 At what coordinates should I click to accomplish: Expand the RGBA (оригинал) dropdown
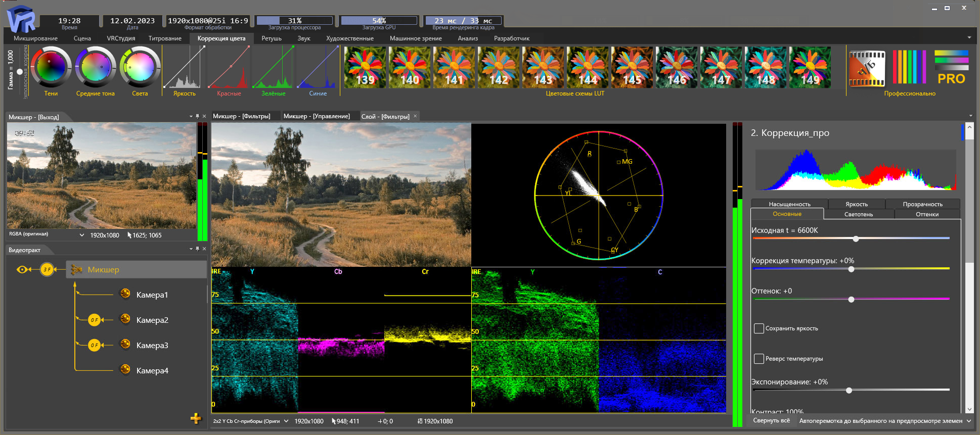pyautogui.click(x=82, y=235)
